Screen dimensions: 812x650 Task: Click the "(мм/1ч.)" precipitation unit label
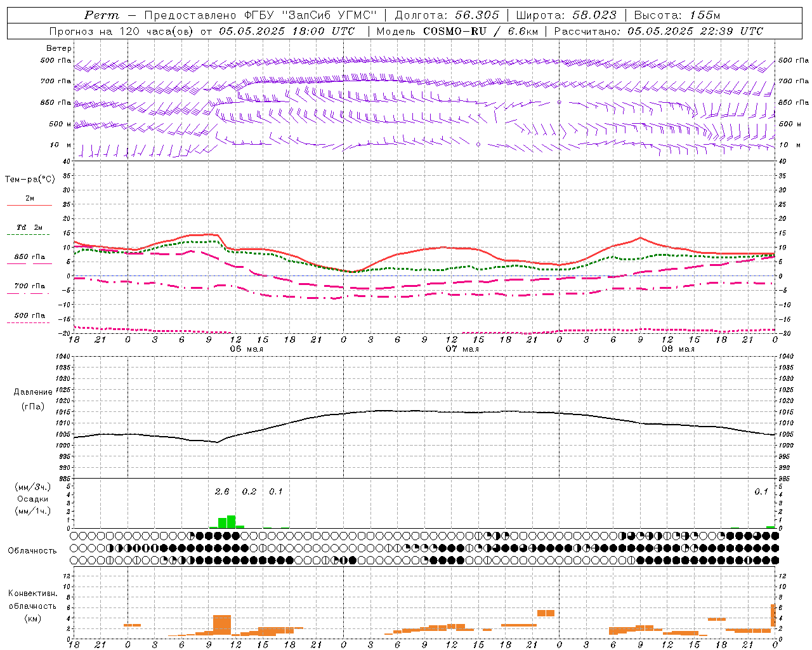32,511
